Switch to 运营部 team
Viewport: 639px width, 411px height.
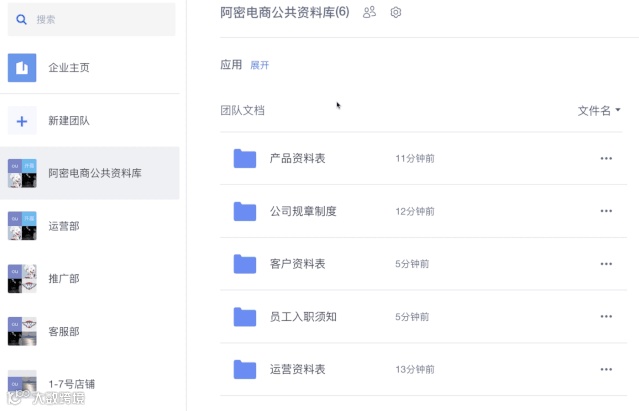(x=63, y=226)
